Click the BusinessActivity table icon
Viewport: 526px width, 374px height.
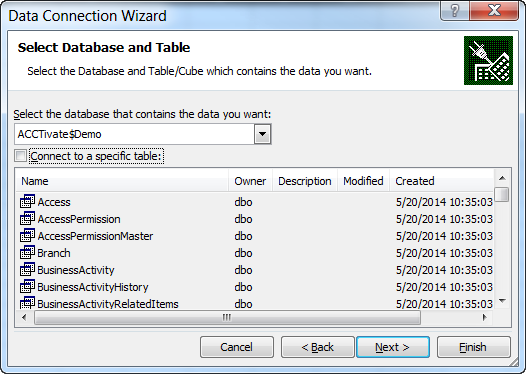coord(27,270)
